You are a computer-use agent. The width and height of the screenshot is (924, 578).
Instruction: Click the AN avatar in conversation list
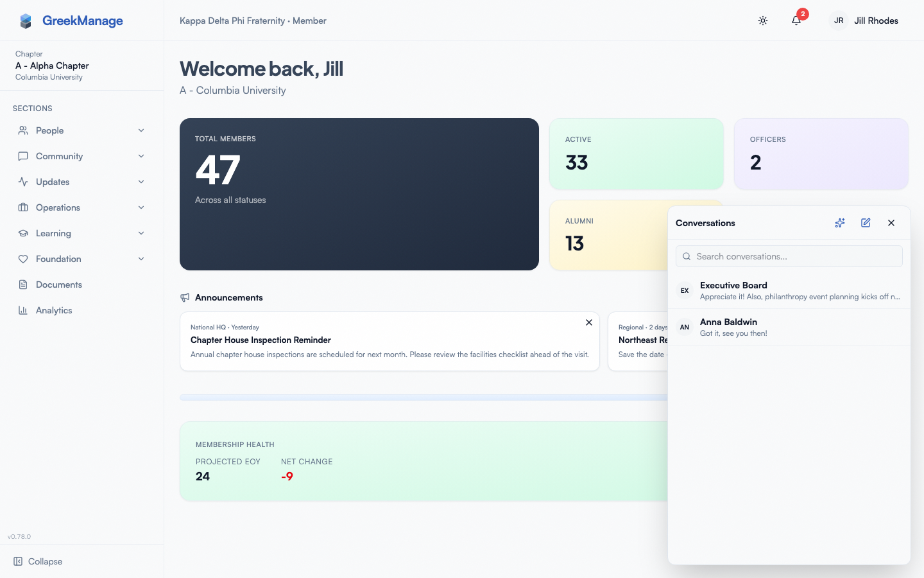[x=685, y=327]
